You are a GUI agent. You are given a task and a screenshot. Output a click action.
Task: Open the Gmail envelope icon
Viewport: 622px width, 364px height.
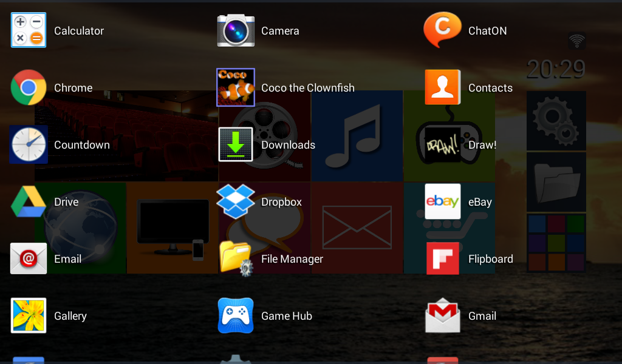point(443,315)
